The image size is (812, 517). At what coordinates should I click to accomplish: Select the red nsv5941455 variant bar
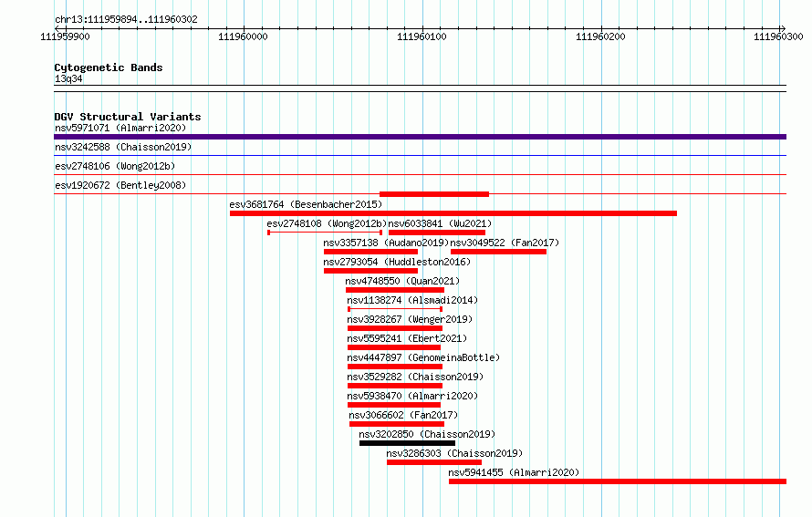[x=618, y=481]
